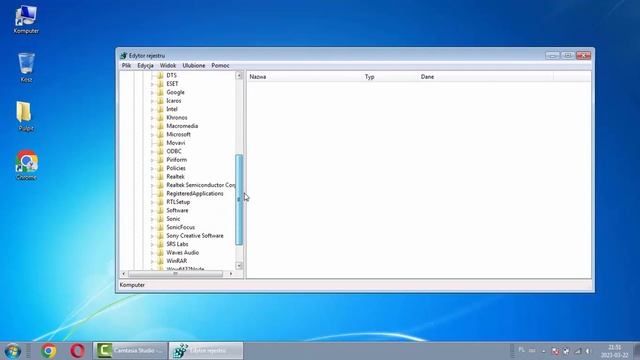Click the Intel folder icon
This screenshot has height=360, width=640.
pyautogui.click(x=160, y=109)
